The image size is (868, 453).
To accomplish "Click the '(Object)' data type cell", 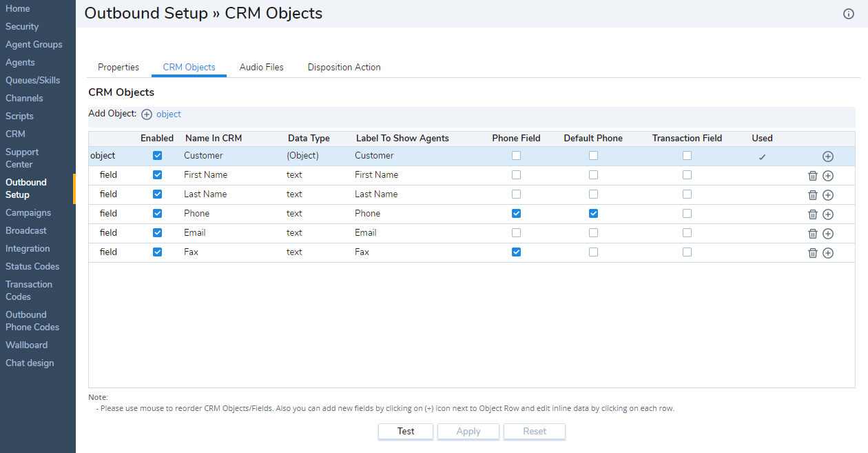I will point(302,156).
